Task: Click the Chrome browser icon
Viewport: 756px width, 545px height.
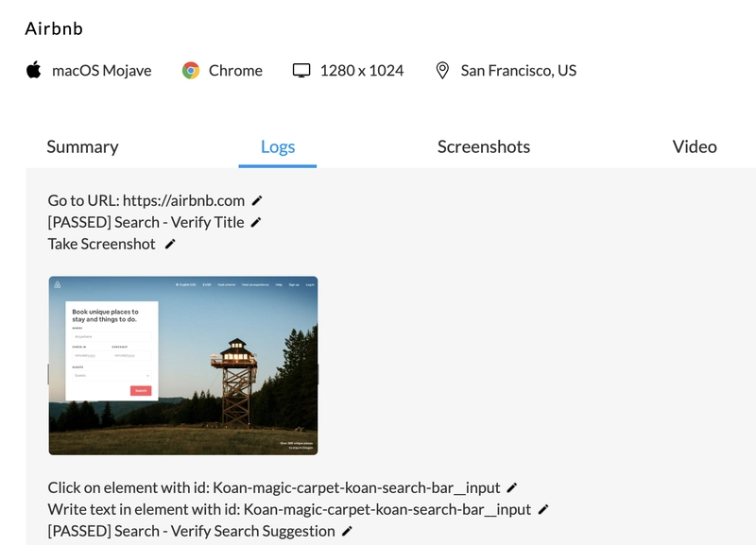Action: click(191, 70)
